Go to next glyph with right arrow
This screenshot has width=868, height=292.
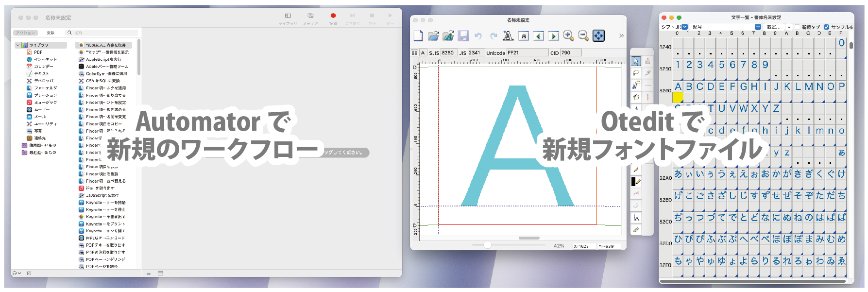pyautogui.click(x=553, y=36)
